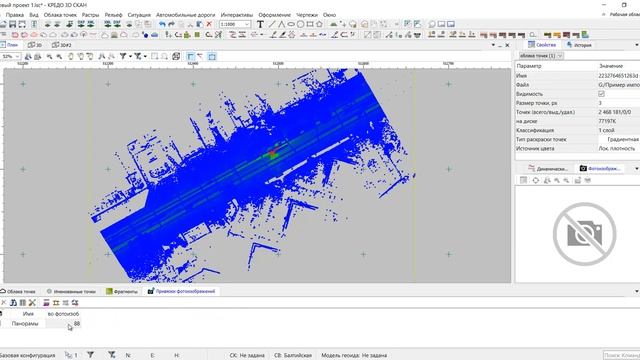Click the purple layers icon in bindings toolbar

tap(46, 302)
